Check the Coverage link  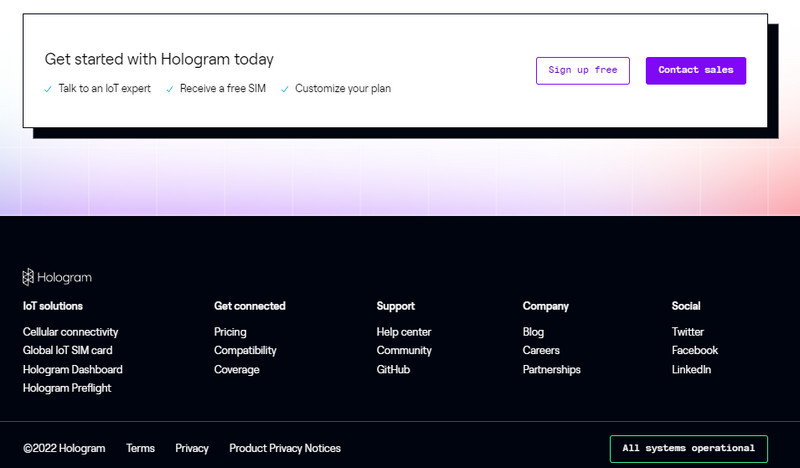[237, 369]
